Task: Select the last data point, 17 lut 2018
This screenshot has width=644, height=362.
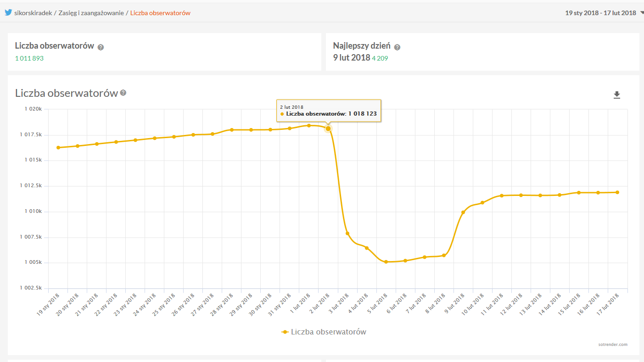Action: 617,192
